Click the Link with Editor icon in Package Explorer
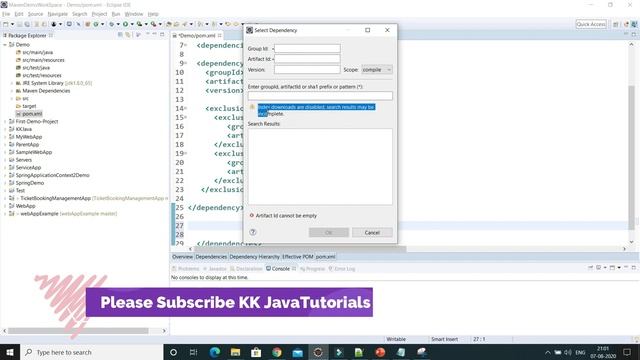Image resolution: width=640 pixels, height=360 pixels. 128,35
